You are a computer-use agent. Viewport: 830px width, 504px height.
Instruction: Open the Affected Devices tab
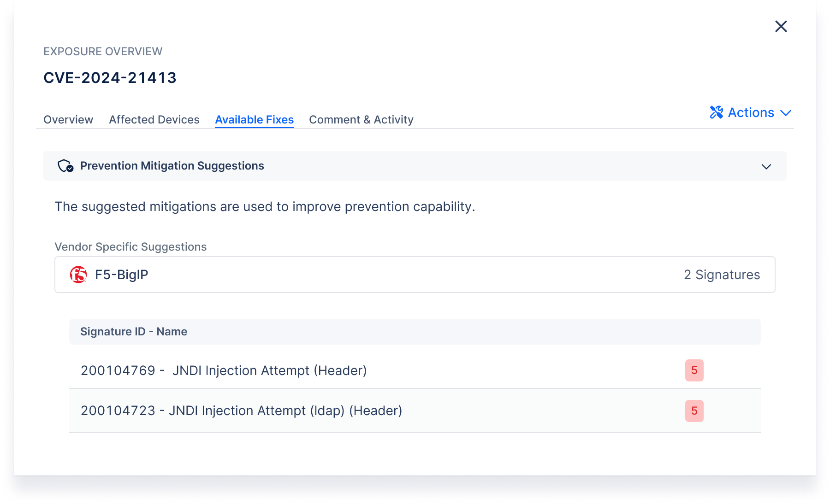coord(154,120)
